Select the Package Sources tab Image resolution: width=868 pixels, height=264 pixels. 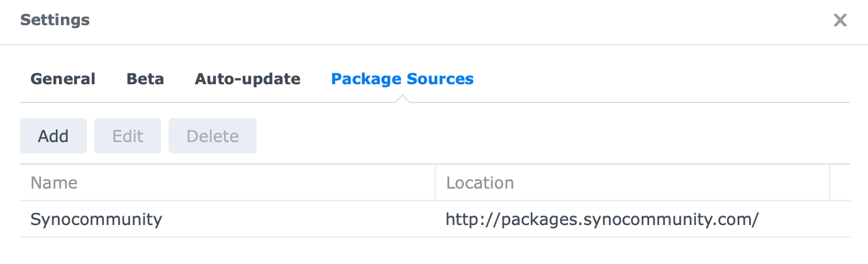click(x=402, y=79)
